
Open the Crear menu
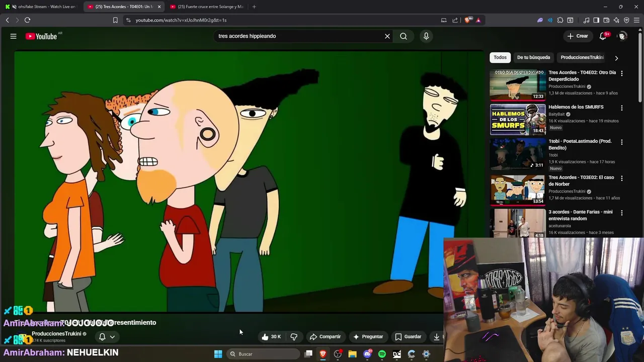click(x=578, y=36)
